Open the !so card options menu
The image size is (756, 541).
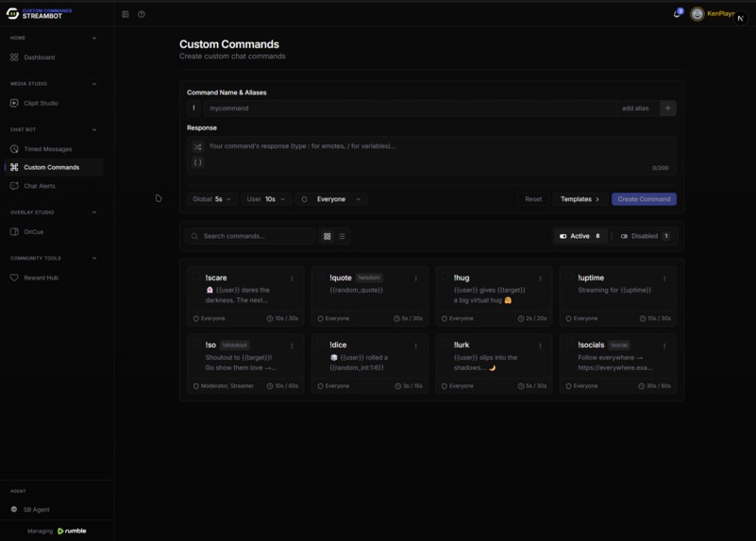[x=293, y=346]
